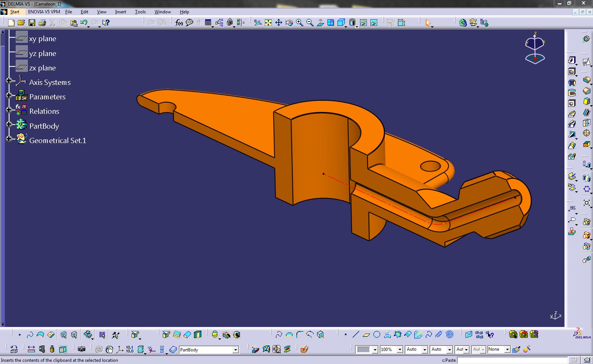
Task: Click the Zoom In magnifier
Action: 299,23
